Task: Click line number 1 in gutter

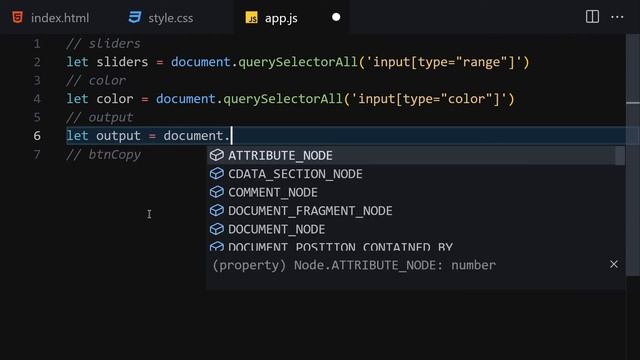Action: click(x=37, y=44)
